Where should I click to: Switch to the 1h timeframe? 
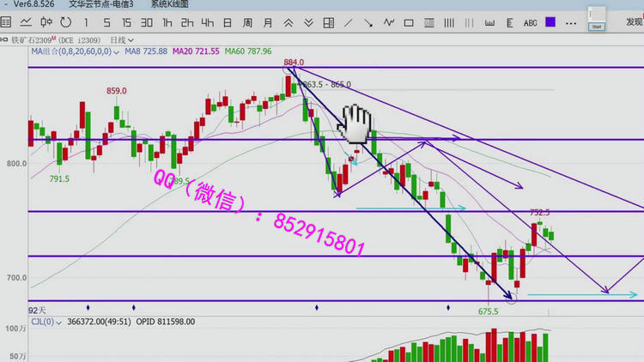tap(167, 22)
